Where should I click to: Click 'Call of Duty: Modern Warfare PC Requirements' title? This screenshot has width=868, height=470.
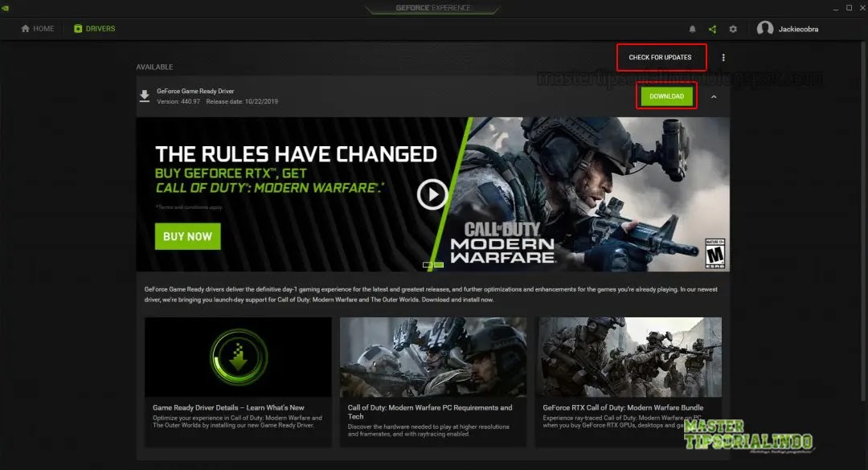[429, 412]
